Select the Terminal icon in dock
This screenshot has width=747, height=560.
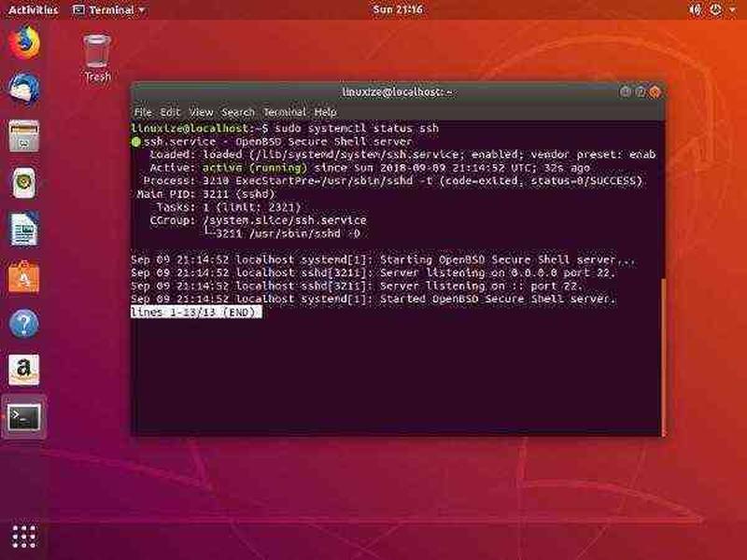[x=24, y=417]
